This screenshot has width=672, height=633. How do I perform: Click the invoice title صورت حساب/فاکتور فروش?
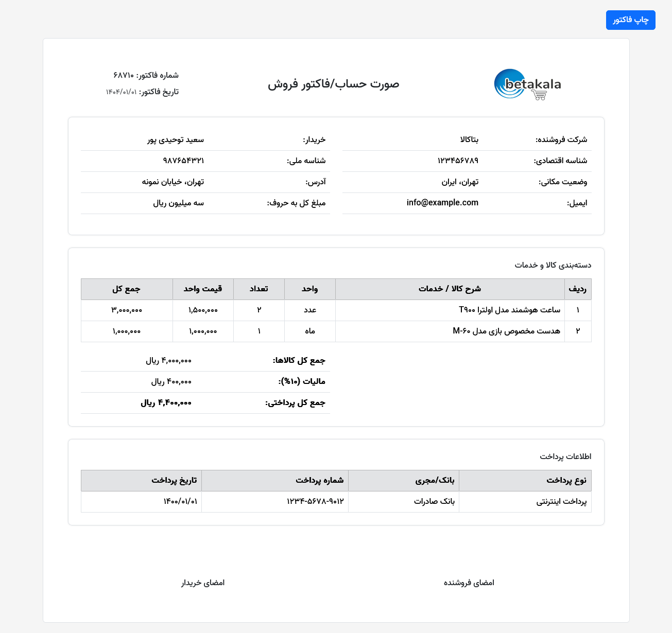333,84
